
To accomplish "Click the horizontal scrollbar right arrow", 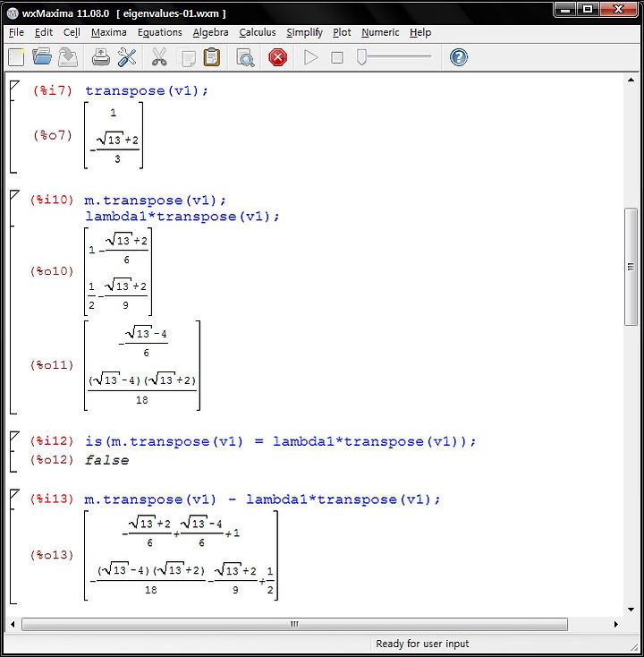I will click(616, 624).
